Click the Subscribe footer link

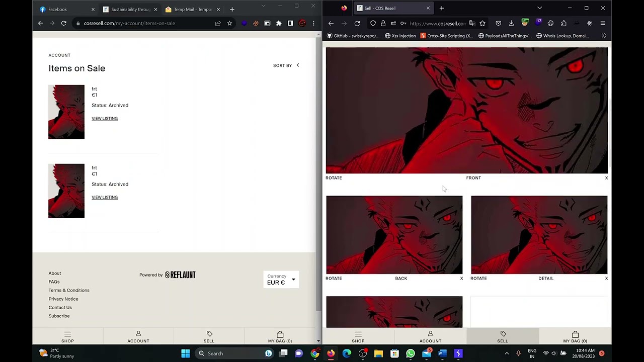[59, 316]
